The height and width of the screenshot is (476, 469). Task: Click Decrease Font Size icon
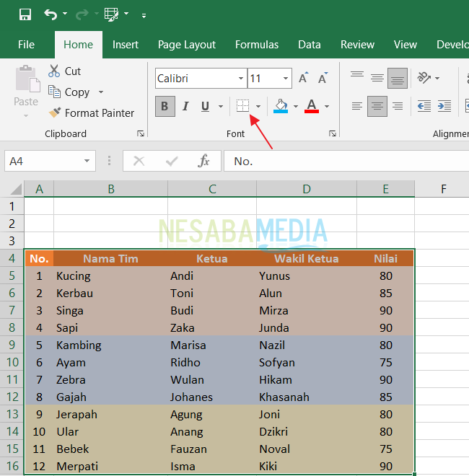(x=323, y=78)
